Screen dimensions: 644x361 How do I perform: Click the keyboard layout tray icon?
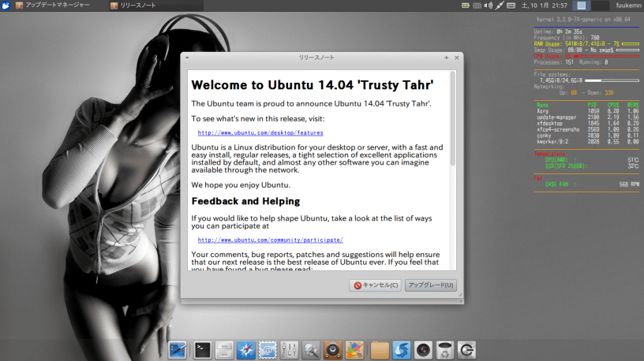tap(511, 6)
